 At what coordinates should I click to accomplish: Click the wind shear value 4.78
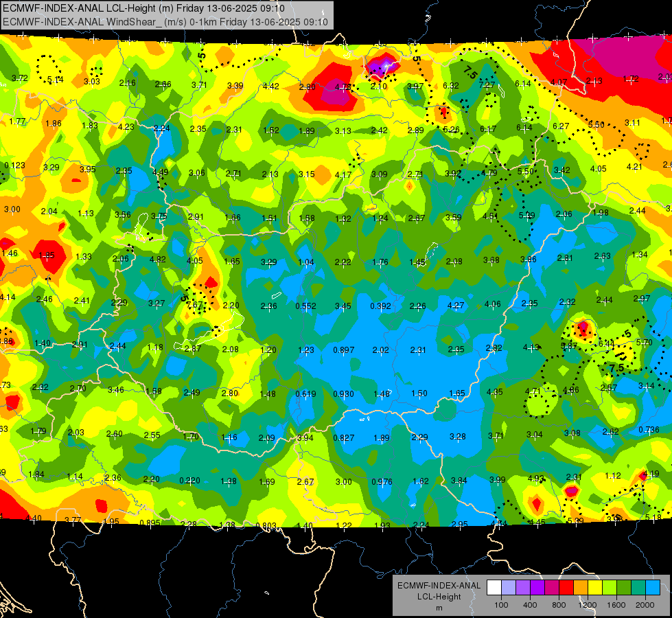(343, 87)
